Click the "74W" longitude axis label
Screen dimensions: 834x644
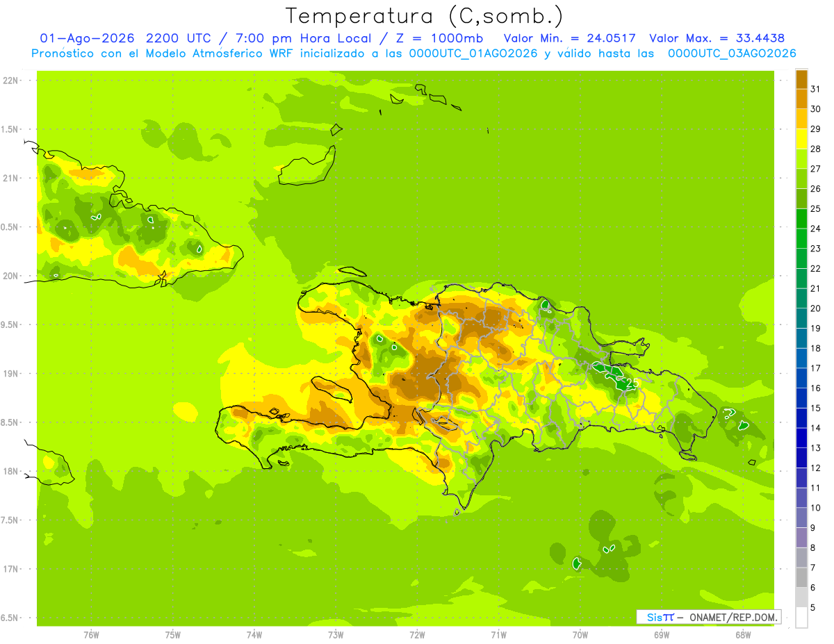(x=254, y=635)
